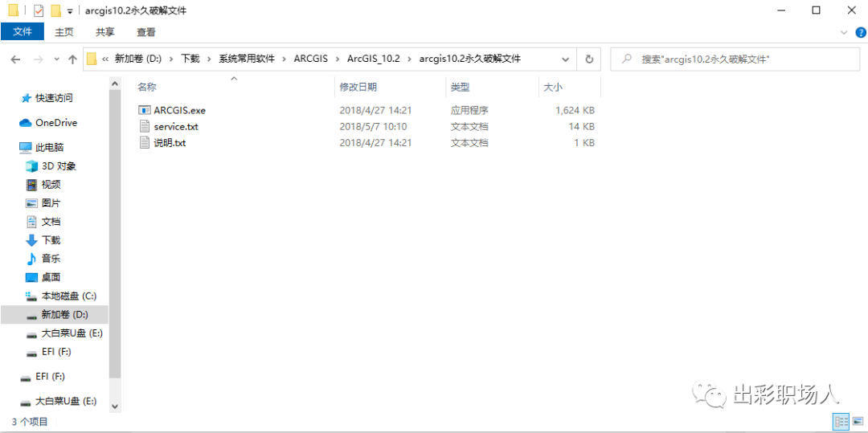Open the blue Help question icon
Screen dimensions: 868x433
tap(860, 33)
